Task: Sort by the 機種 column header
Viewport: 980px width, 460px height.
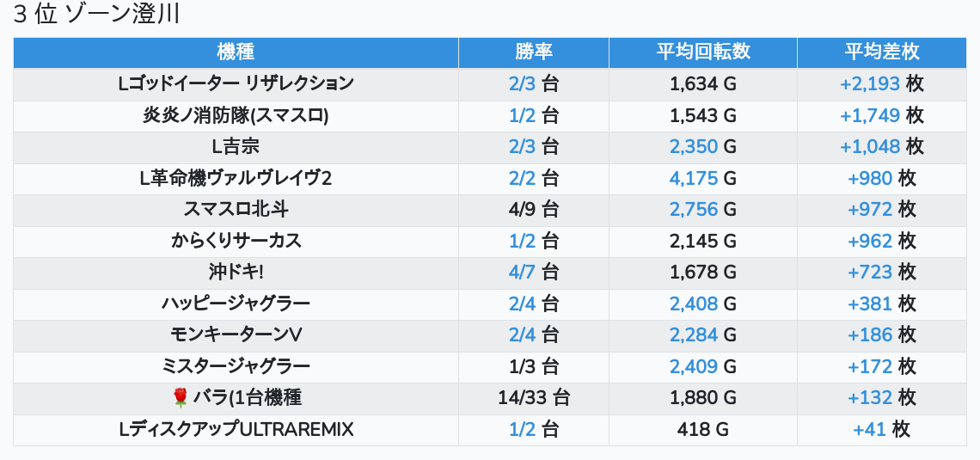Action: pos(236,52)
